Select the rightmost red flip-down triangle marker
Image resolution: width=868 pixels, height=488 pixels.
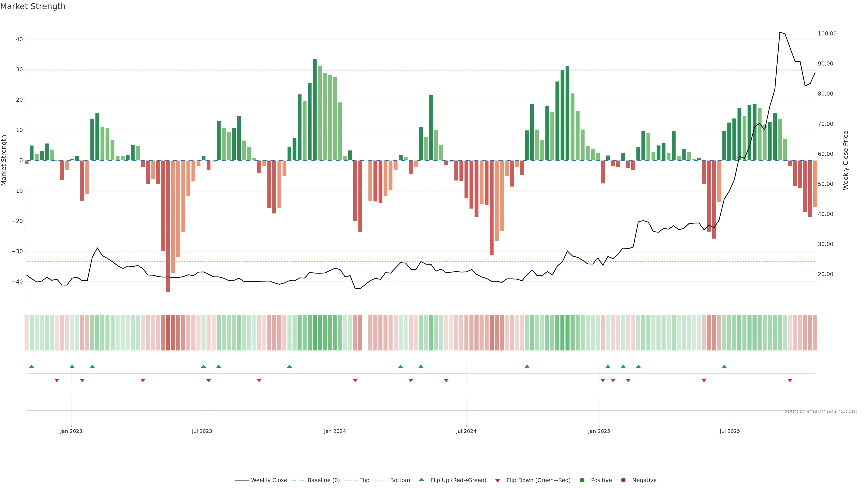point(790,380)
